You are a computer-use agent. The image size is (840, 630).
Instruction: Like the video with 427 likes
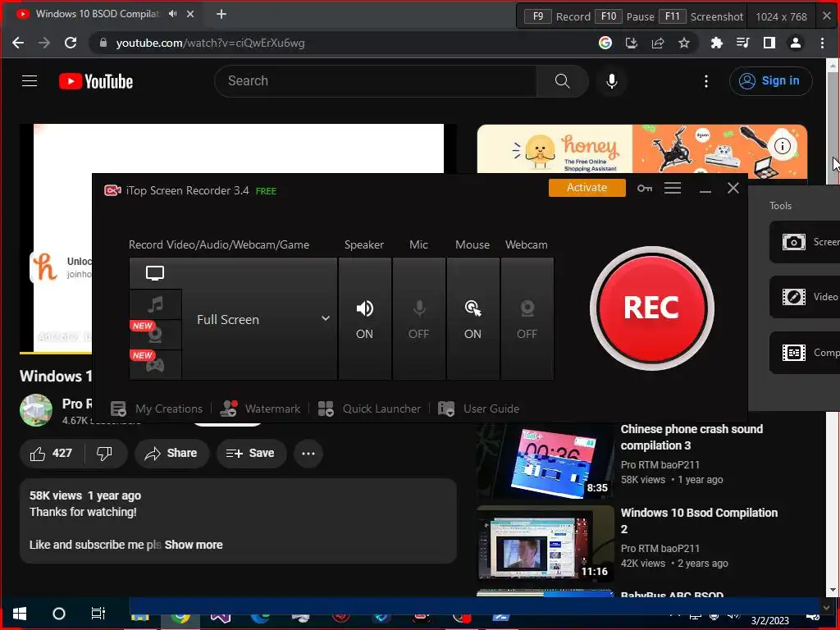coord(52,453)
